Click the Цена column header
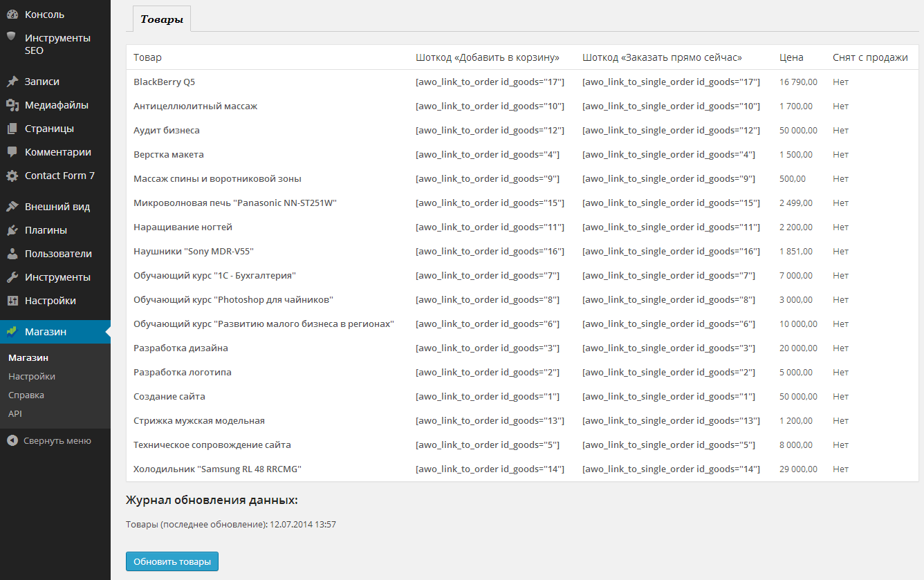 click(791, 57)
